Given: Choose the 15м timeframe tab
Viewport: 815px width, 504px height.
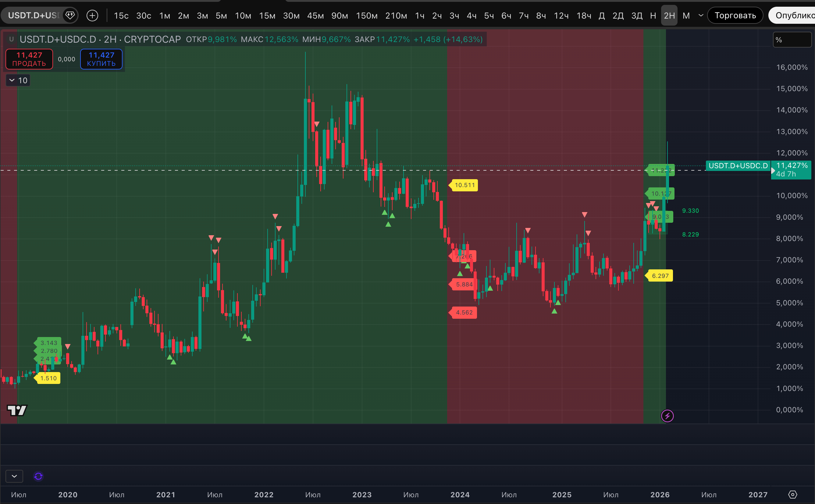Looking at the screenshot, I should 267,16.
